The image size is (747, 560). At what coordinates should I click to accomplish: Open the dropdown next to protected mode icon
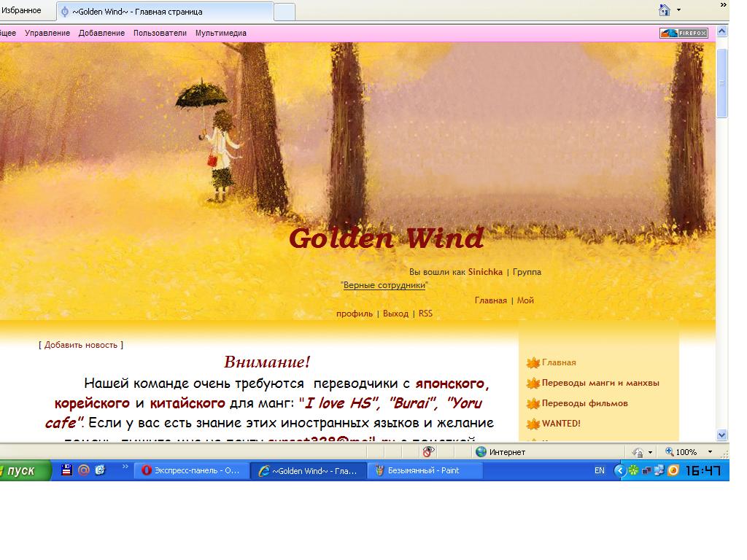click(650, 452)
